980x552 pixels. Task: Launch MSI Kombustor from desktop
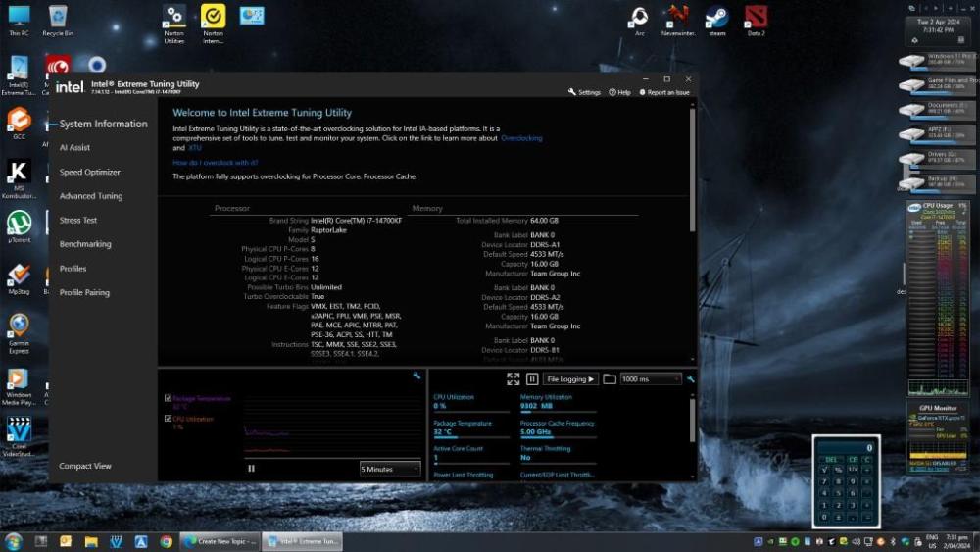tap(19, 178)
